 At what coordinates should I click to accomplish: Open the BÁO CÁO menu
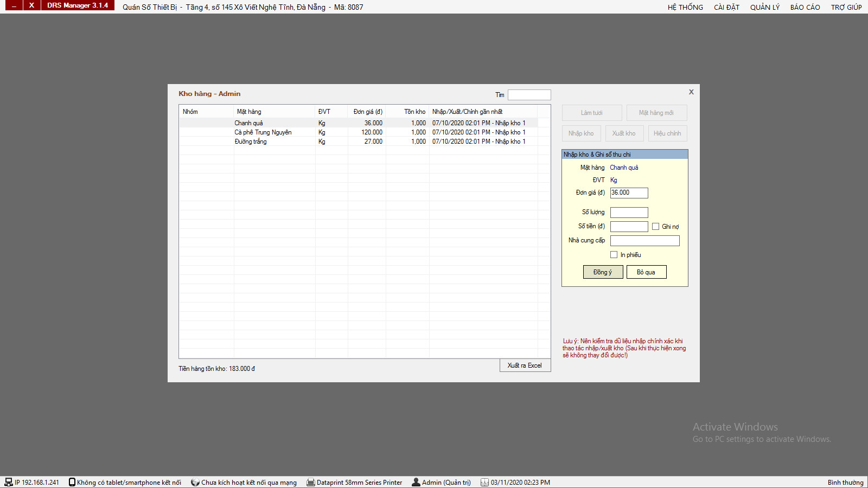click(x=805, y=7)
